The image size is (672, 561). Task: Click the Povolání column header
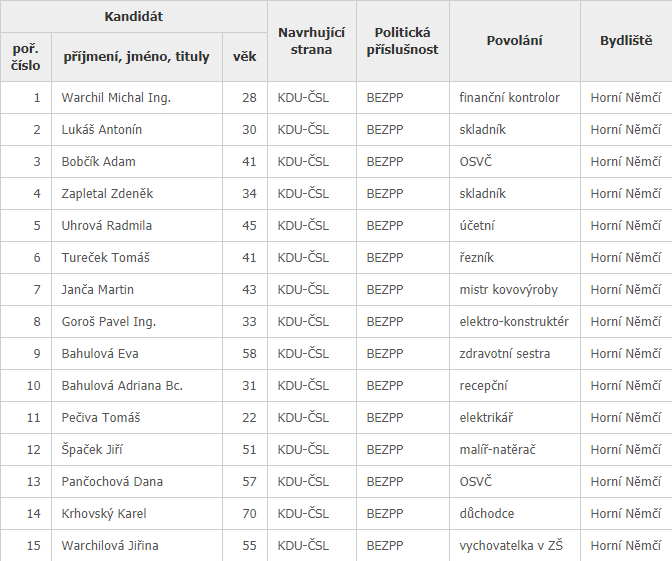point(514,40)
